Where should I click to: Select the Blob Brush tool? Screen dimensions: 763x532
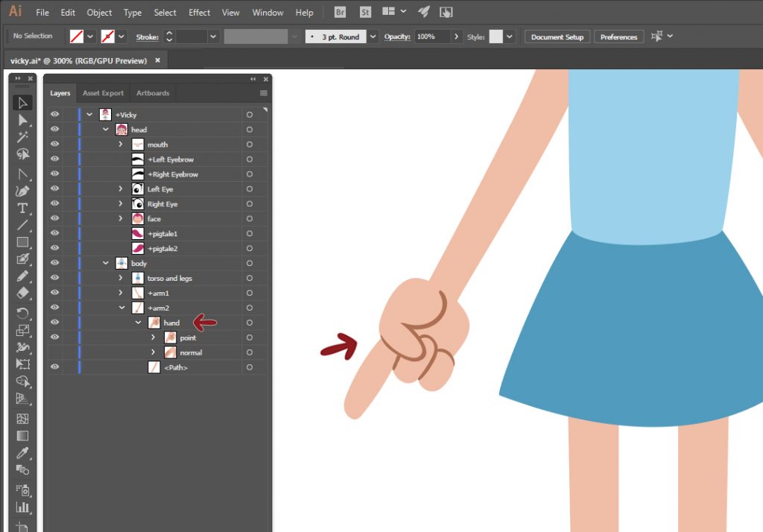(22, 259)
